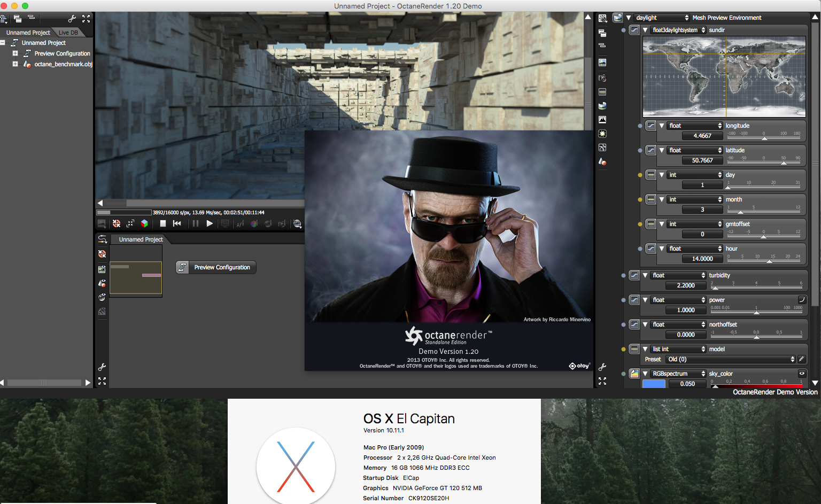Click the sun direction world map
The width and height of the screenshot is (821, 504).
pos(724,76)
